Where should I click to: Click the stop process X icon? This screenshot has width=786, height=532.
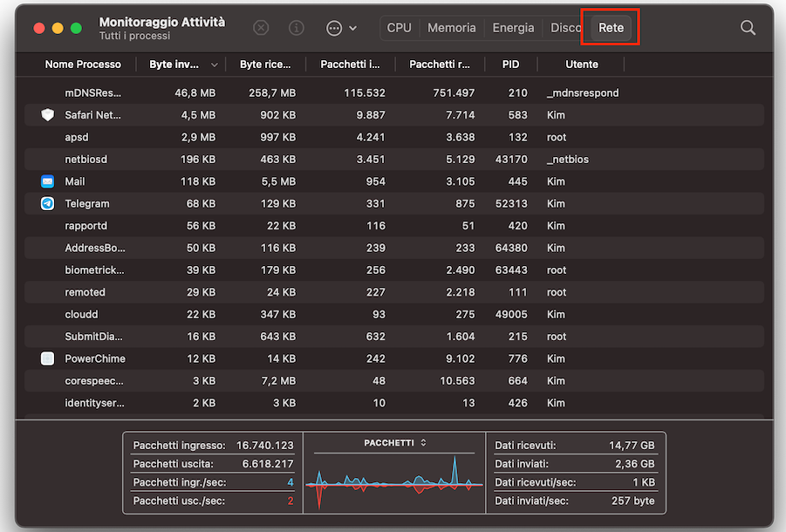[261, 28]
